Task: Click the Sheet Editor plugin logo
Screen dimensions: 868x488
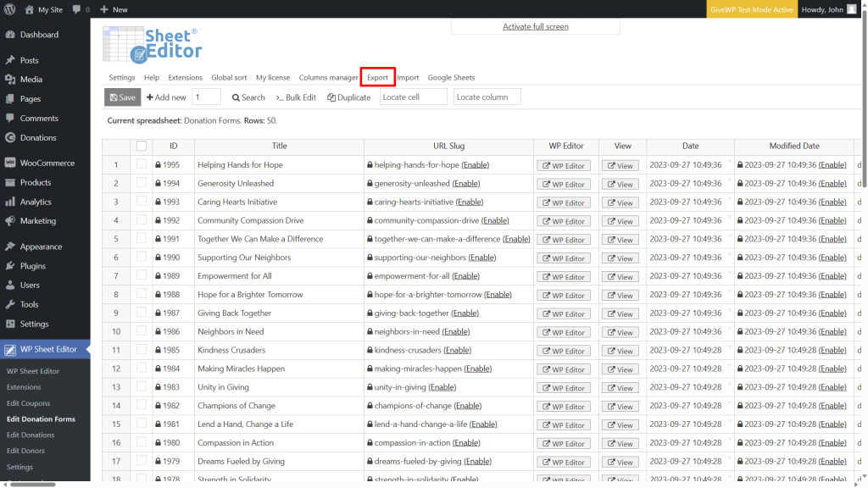Action: [x=153, y=47]
